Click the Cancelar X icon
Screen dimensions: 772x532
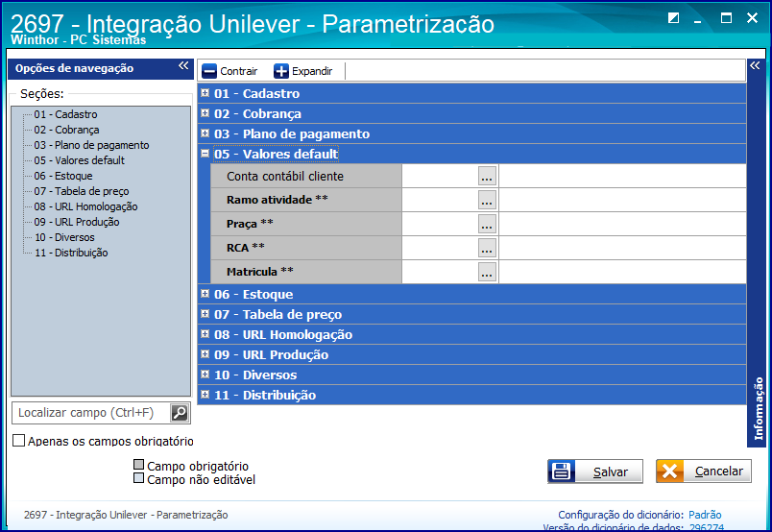point(669,472)
